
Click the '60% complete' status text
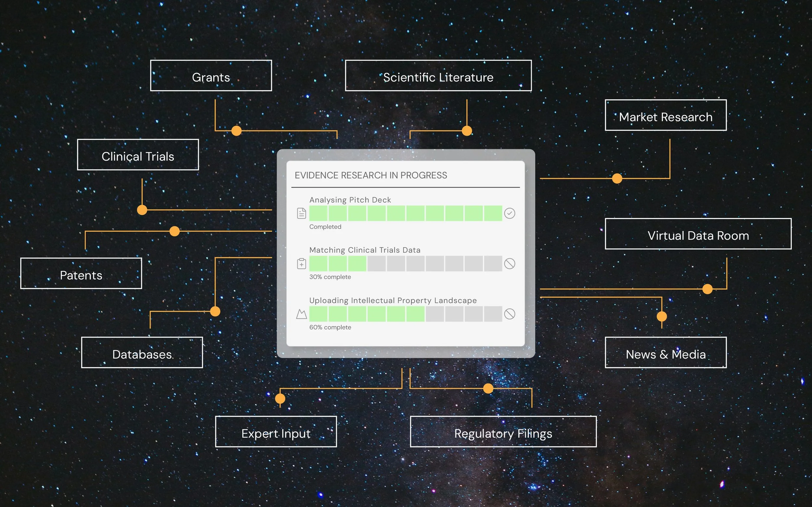coord(330,327)
